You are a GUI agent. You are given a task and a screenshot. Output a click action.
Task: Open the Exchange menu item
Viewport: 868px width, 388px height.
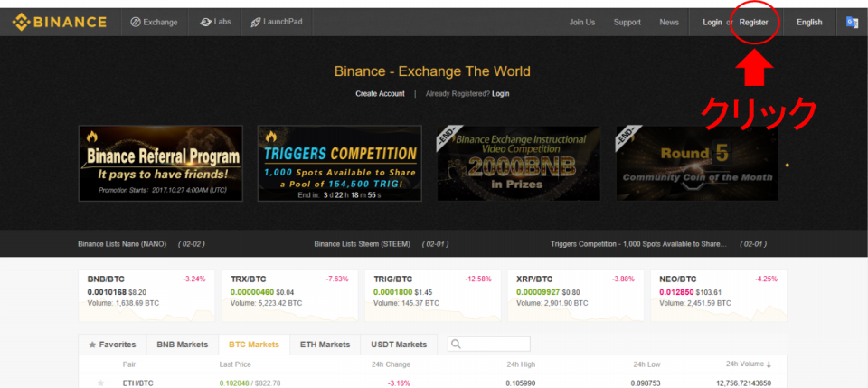[x=154, y=22]
